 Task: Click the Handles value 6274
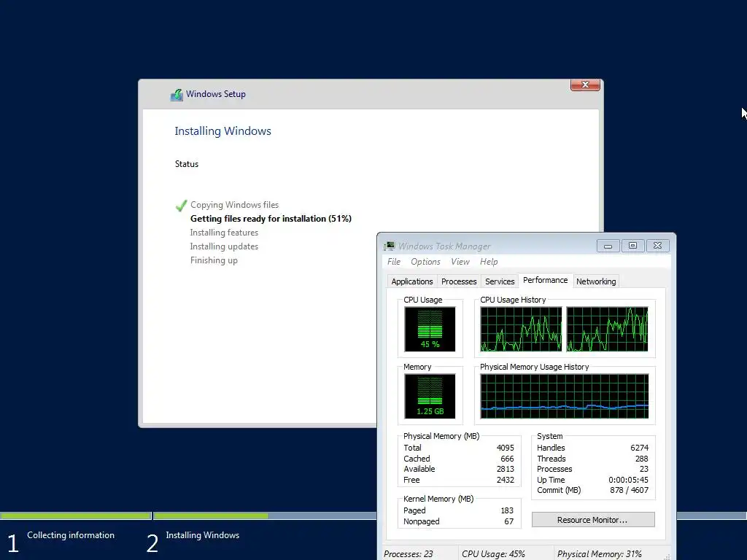pyautogui.click(x=639, y=448)
